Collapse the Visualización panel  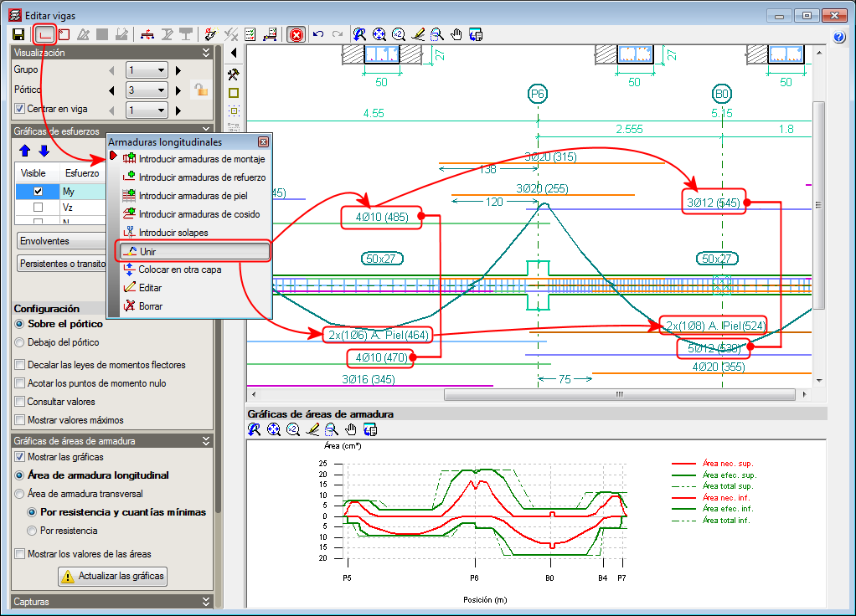coord(206,53)
